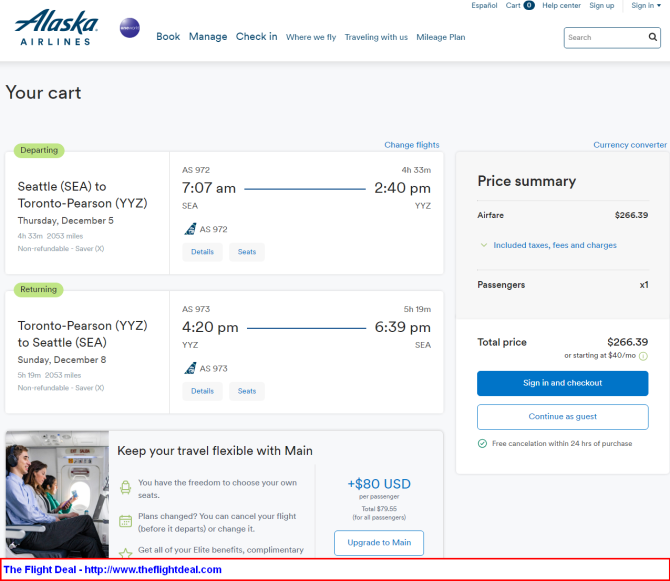Click the Airfare $266.39 value
The image size is (670, 581).
click(631, 215)
